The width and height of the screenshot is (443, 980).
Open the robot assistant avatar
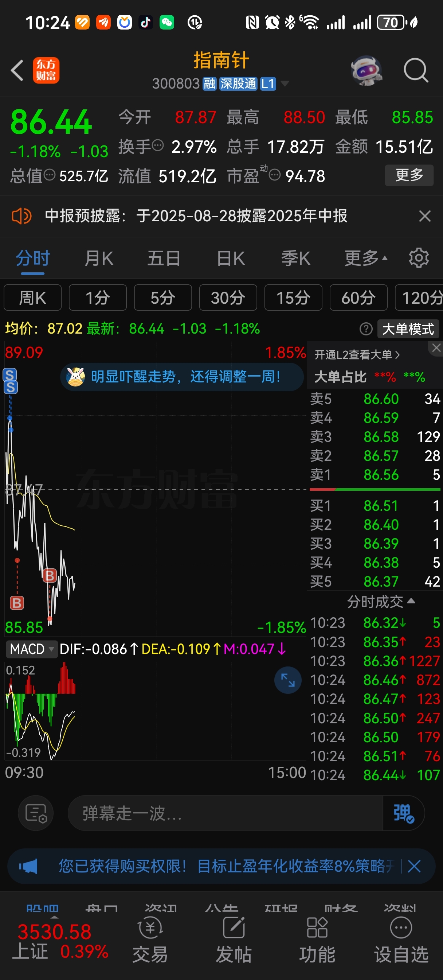366,70
